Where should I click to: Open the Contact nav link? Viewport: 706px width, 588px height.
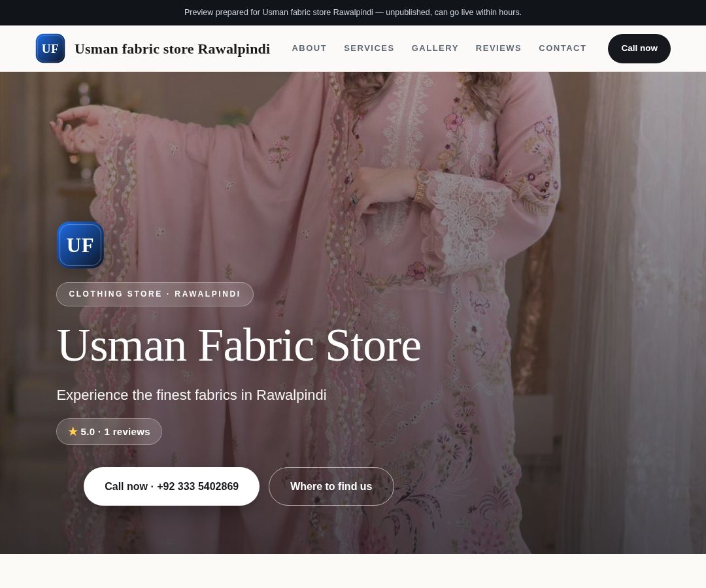coord(562,48)
